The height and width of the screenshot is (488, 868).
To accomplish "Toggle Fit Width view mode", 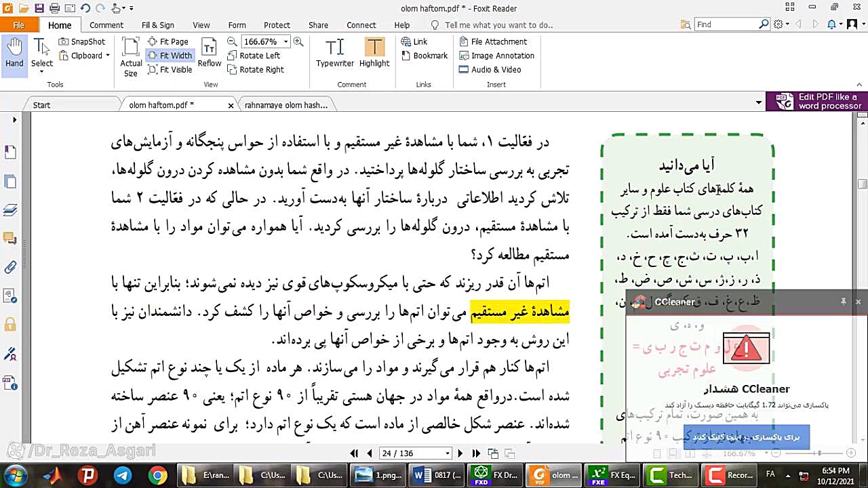I will tap(170, 56).
